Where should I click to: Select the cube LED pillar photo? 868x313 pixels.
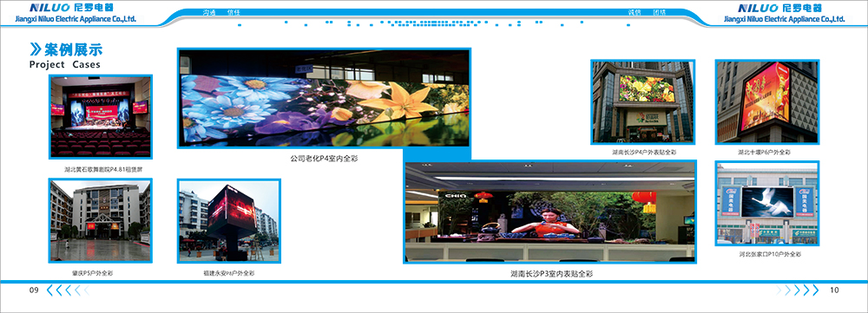coord(228,220)
